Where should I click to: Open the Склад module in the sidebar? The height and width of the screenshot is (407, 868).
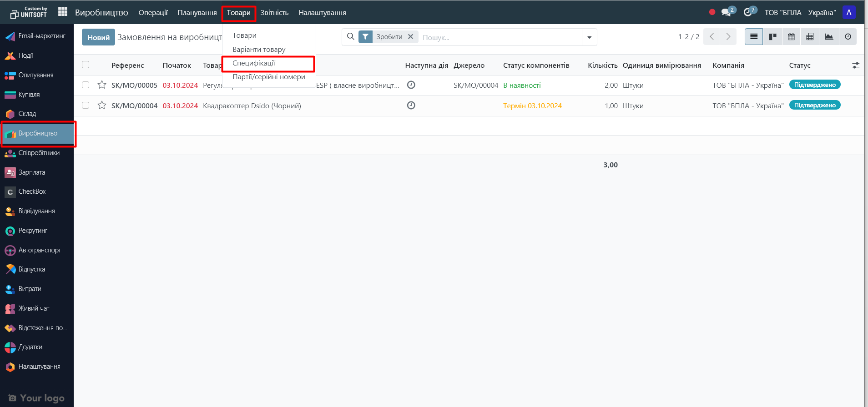point(27,114)
